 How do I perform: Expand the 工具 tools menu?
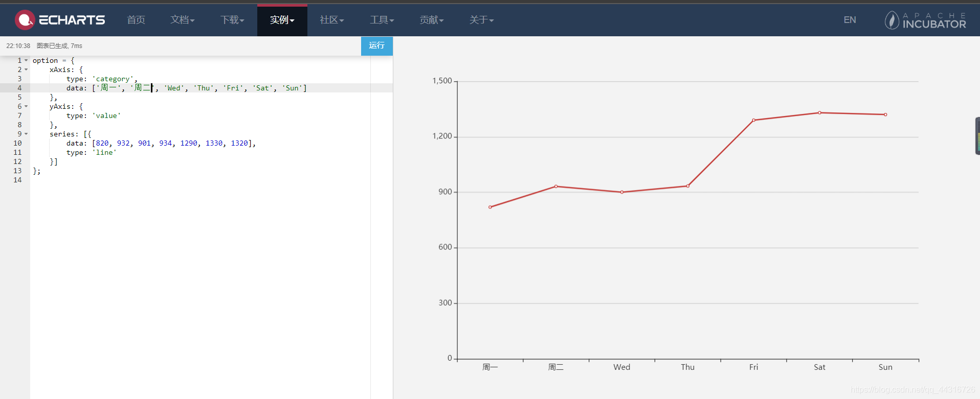click(382, 20)
